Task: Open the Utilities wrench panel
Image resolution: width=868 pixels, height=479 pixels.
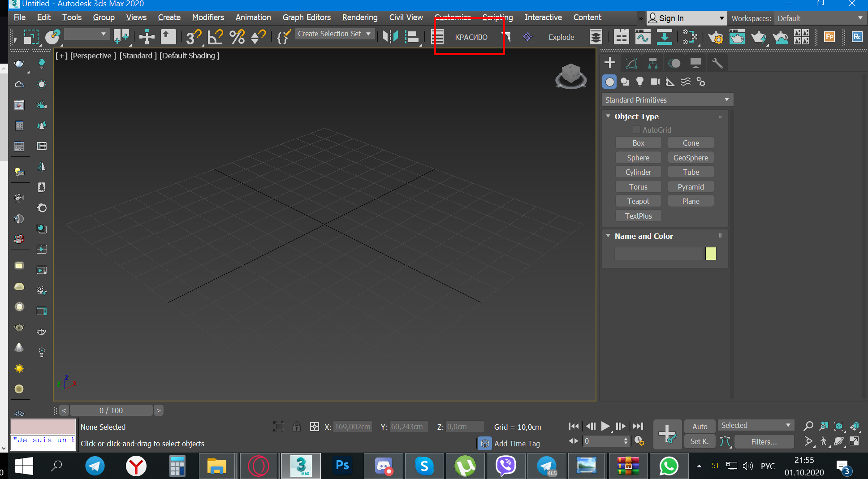Action: 717,63
